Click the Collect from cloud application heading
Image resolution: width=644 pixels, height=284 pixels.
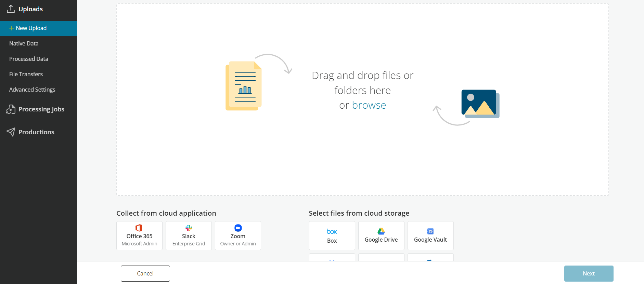point(166,213)
